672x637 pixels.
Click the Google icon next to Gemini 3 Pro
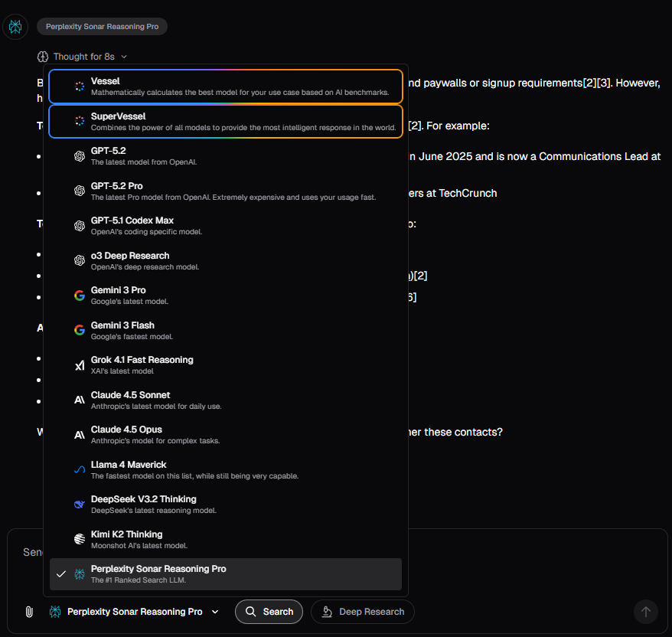point(80,296)
